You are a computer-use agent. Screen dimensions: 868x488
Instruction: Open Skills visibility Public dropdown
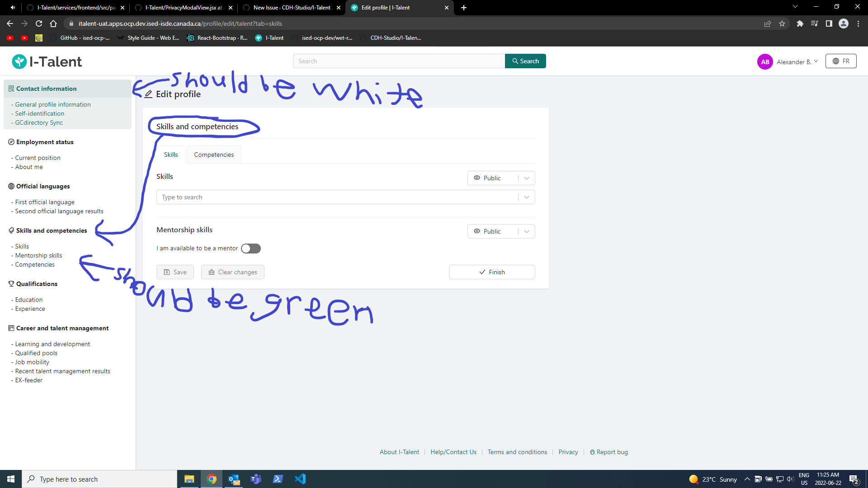tap(501, 178)
